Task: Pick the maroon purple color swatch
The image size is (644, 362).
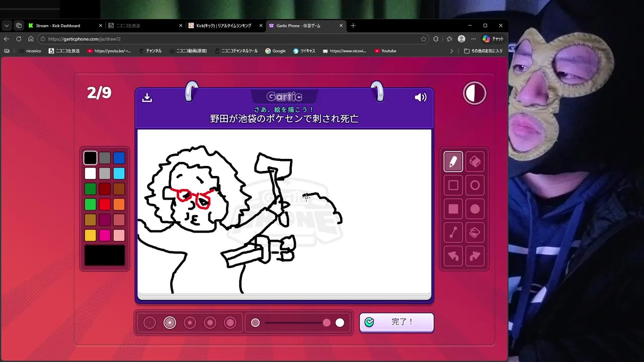Action: [x=105, y=220]
